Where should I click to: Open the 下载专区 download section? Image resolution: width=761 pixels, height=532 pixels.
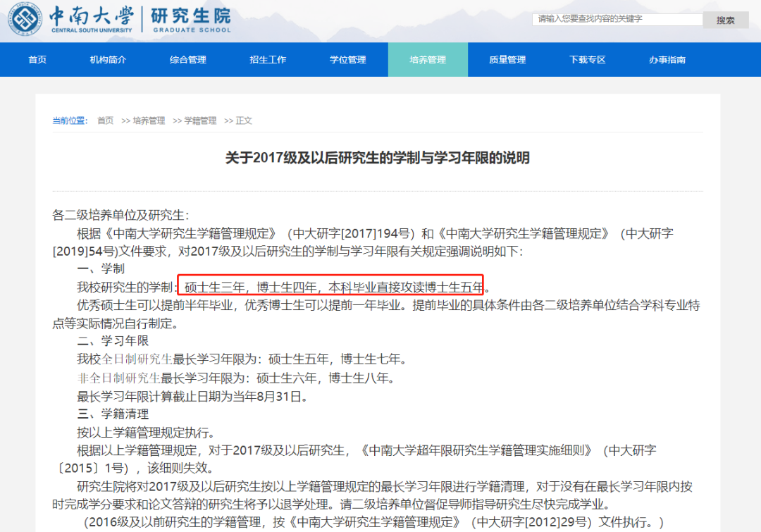coord(587,59)
